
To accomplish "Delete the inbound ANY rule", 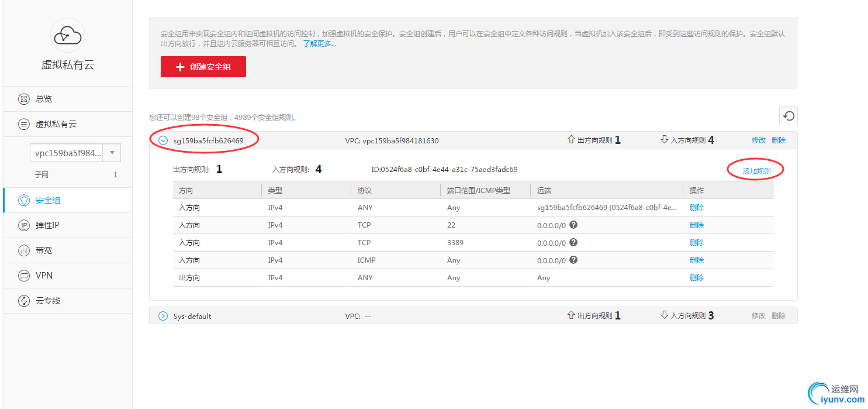I will coord(697,208).
